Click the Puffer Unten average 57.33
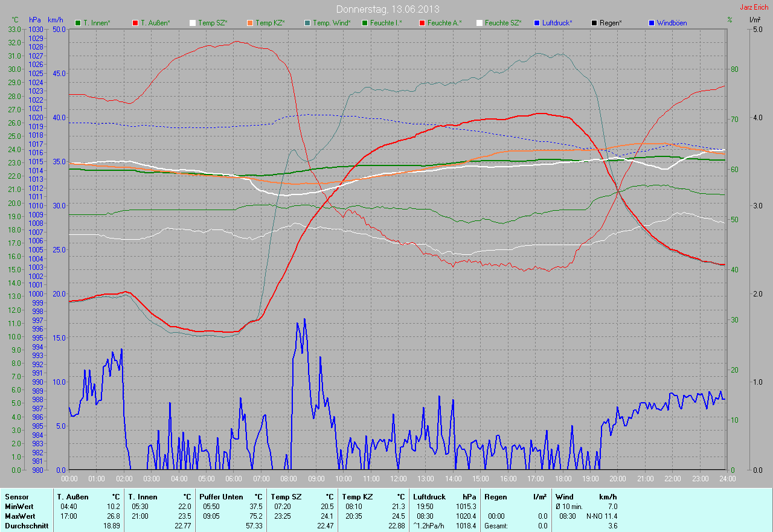 (x=254, y=526)
